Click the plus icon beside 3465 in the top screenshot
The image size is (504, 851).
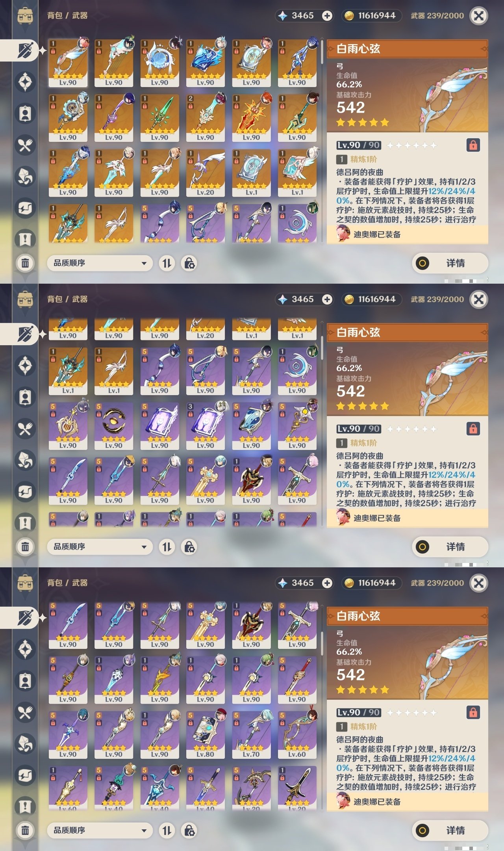tap(327, 16)
